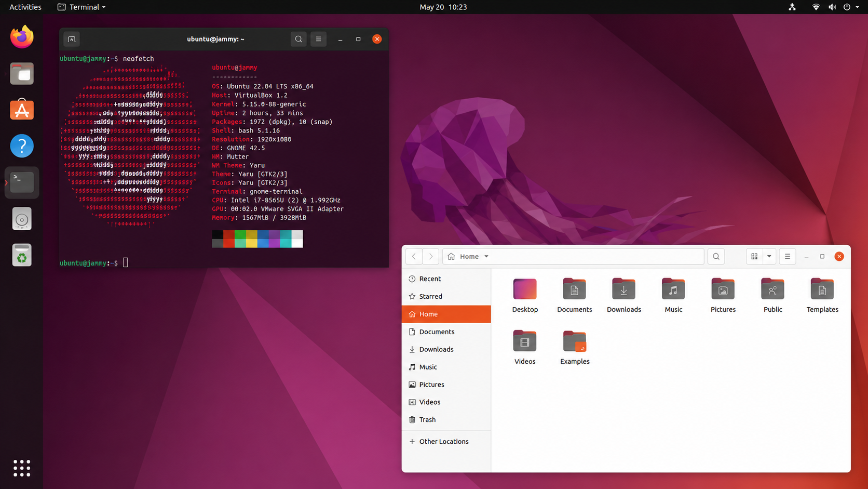The image size is (868, 489).
Task: Click the "Shell: bash 5.1.16" line
Action: 246,130
